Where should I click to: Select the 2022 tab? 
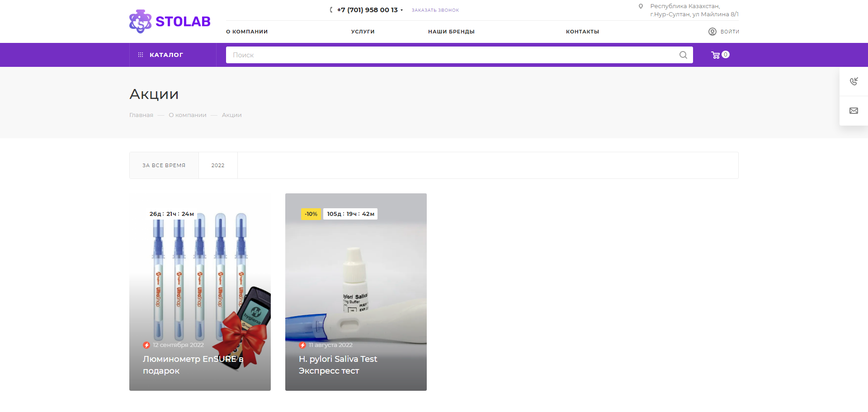coord(218,165)
